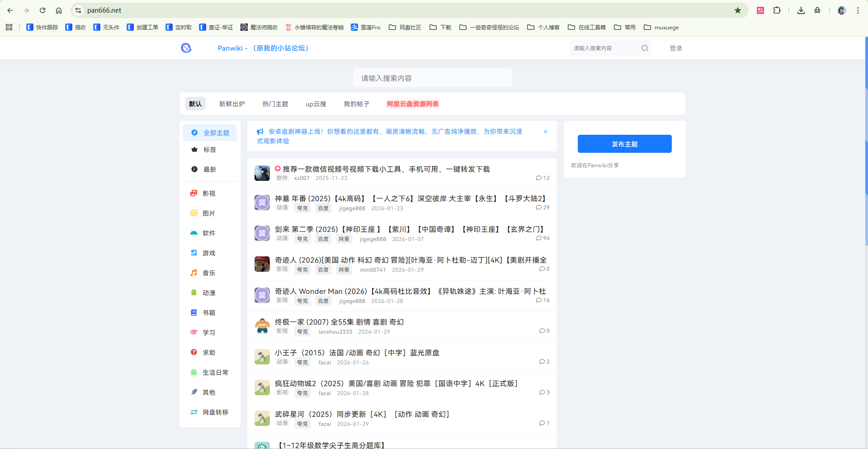Dismiss the 安卓追剧神器 announcement banner
Screen dimensions: 868x449
pos(545,132)
